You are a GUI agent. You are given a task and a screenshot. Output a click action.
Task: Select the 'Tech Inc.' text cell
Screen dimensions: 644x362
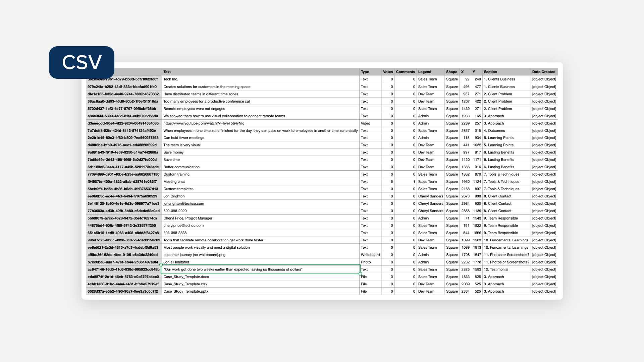click(261, 79)
